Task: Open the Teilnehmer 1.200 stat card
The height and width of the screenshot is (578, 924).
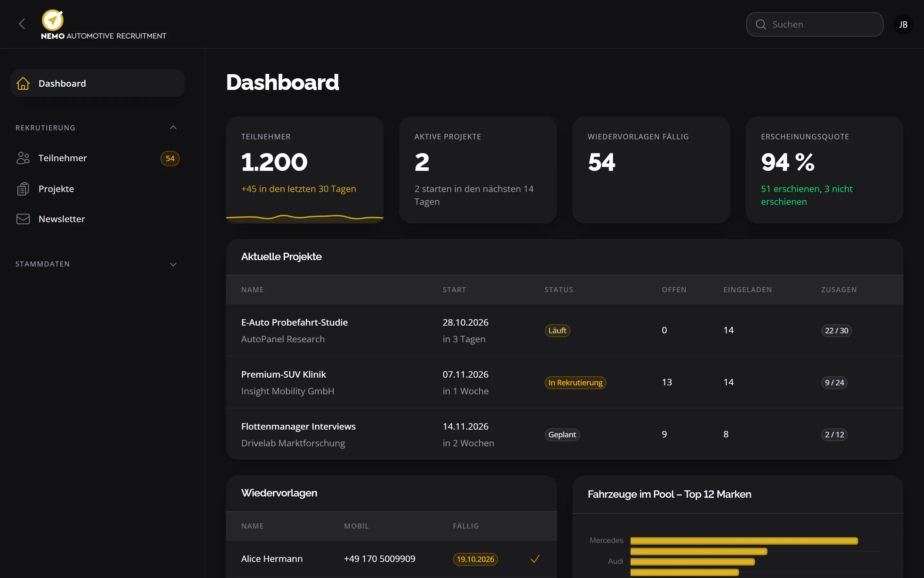Action: coord(305,170)
